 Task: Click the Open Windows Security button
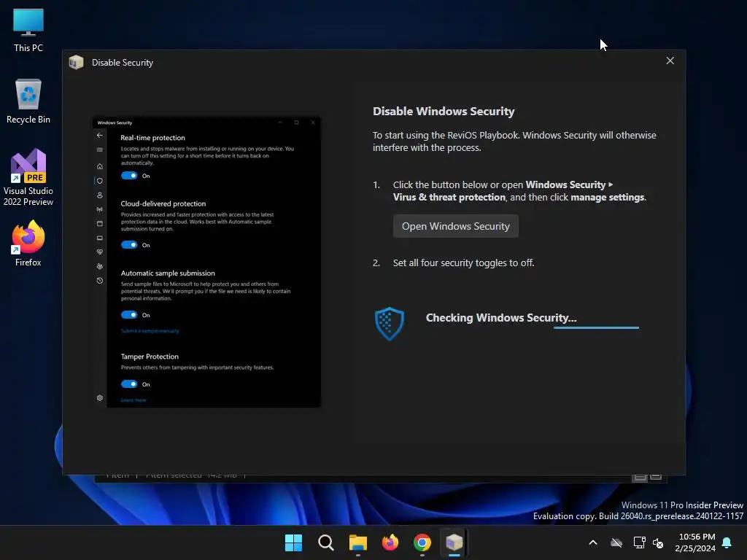pos(455,226)
